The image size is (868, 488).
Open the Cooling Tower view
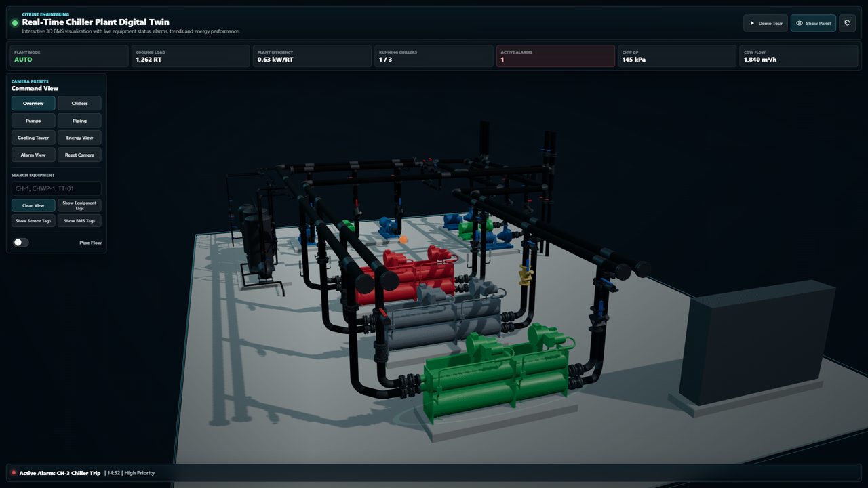coord(33,138)
